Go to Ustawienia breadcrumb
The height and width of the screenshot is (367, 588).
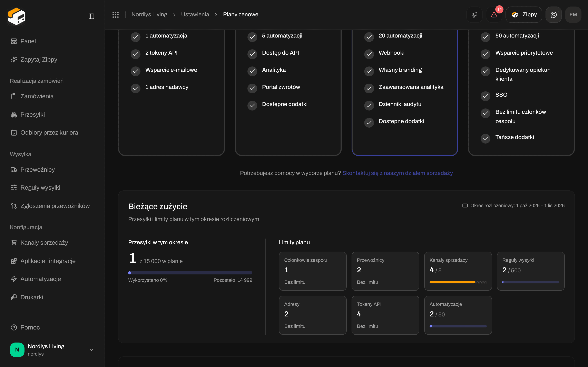(x=195, y=14)
